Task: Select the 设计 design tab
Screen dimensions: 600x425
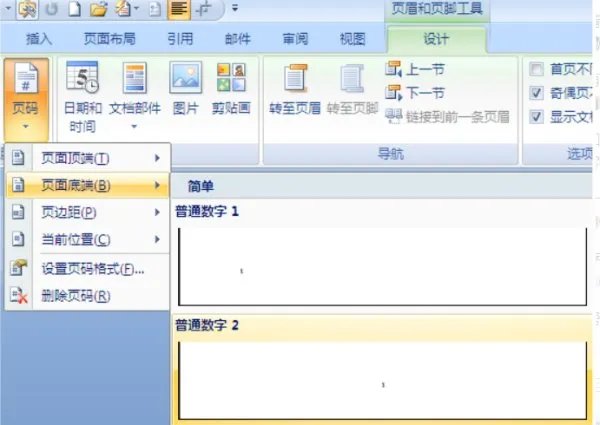Action: coord(437,39)
